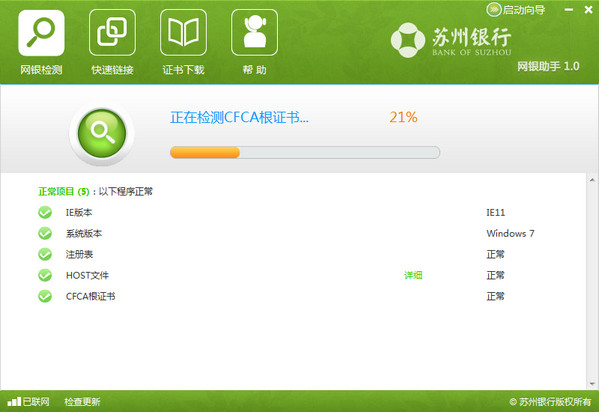Select the 网银检测 tab label
The width and height of the screenshot is (599, 412).
tap(41, 70)
